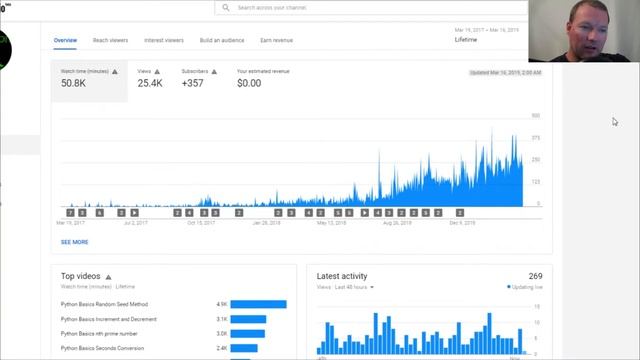The image size is (640, 360).
Task: Click play-icon marker between May 13 and Aug 26, 2018
Action: point(364,213)
